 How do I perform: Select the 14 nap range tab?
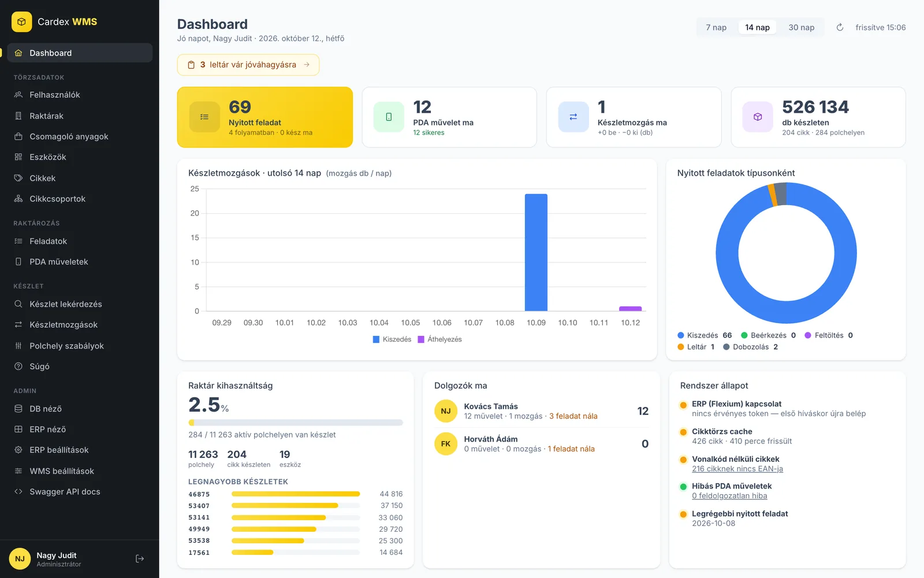757,27
